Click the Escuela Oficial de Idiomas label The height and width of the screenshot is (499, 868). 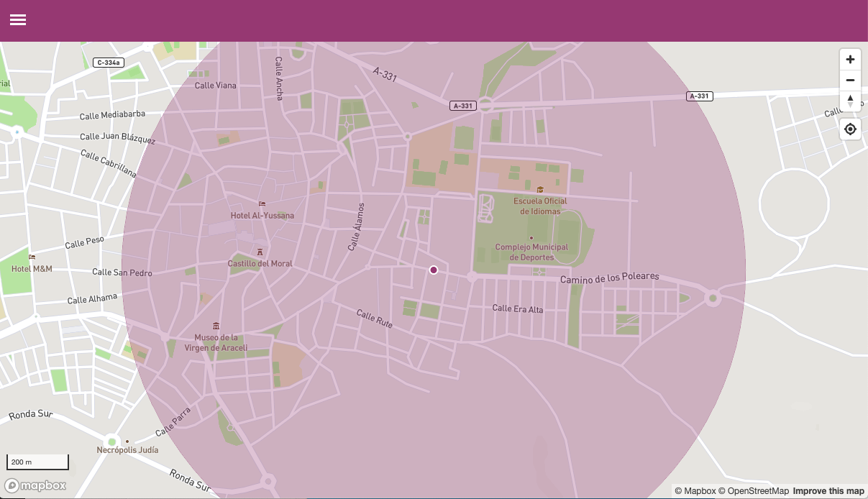click(540, 206)
